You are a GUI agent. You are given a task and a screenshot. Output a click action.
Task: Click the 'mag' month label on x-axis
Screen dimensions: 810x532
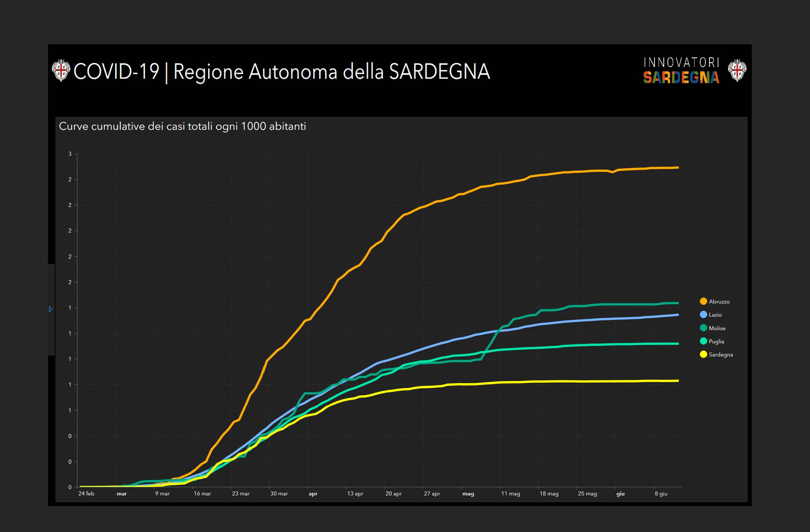tap(468, 494)
